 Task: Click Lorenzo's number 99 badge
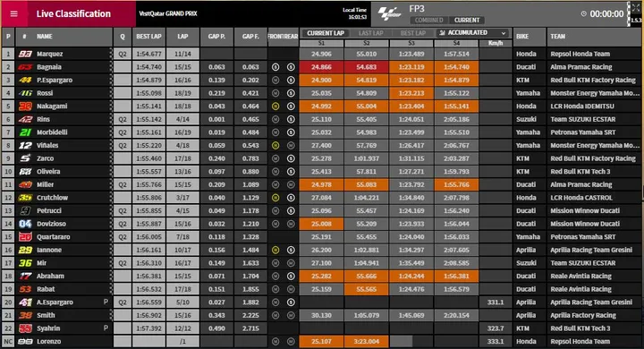click(x=25, y=341)
